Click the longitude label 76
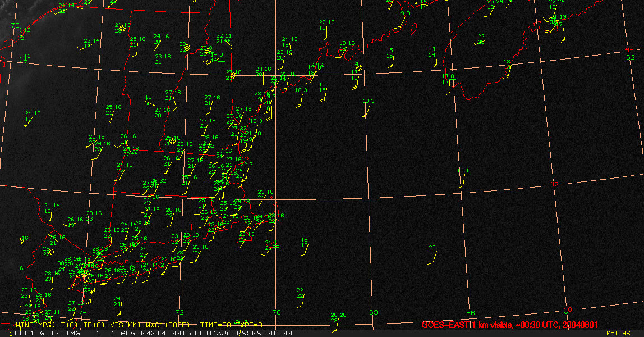Viewport: 644px width, 337px height. [15, 25]
